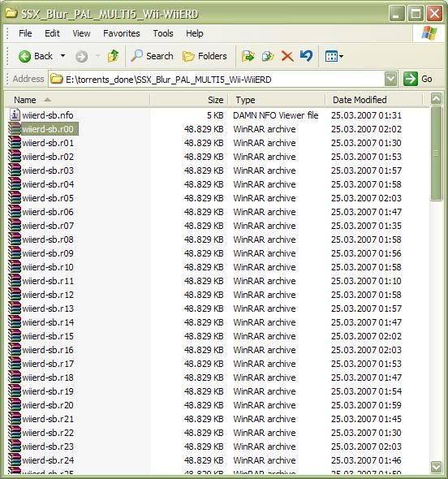The height and width of the screenshot is (479, 448).
Task: Click 'DAMN NFO Viewer file' type text
Action: tap(275, 115)
